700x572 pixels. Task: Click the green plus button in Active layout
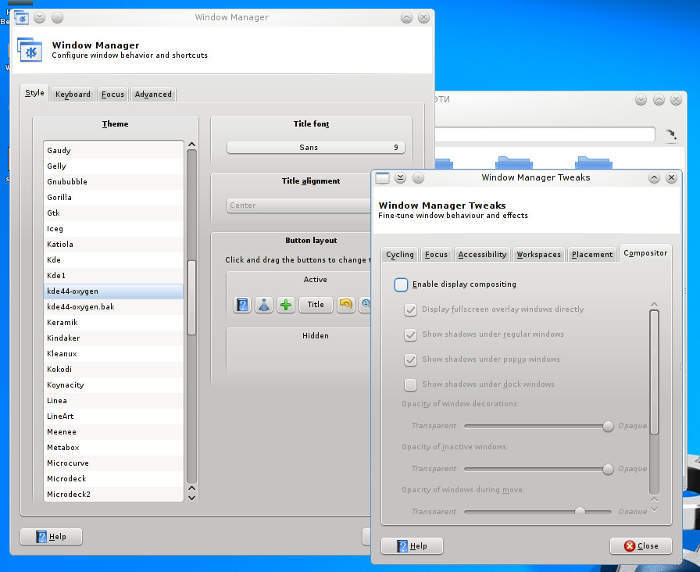click(286, 305)
